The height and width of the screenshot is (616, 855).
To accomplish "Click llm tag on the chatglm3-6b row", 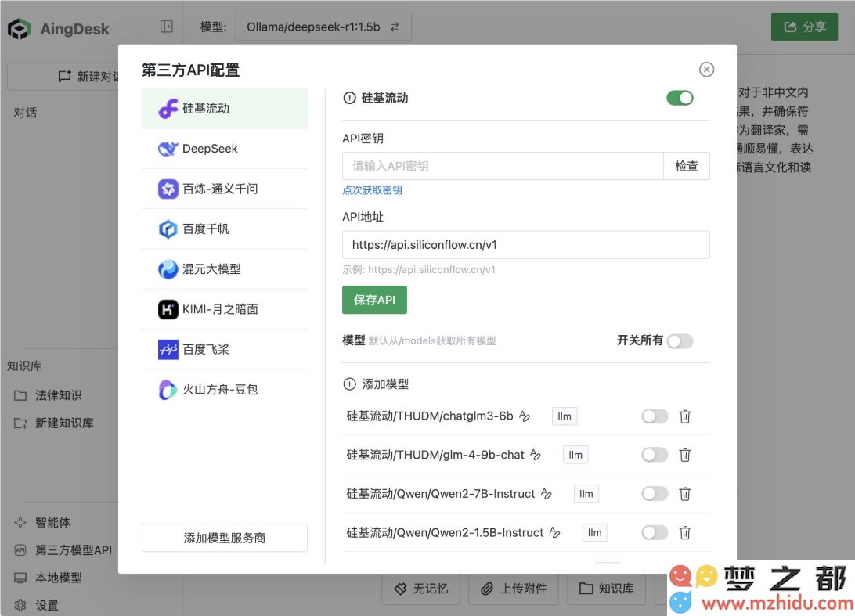I will point(565,416).
